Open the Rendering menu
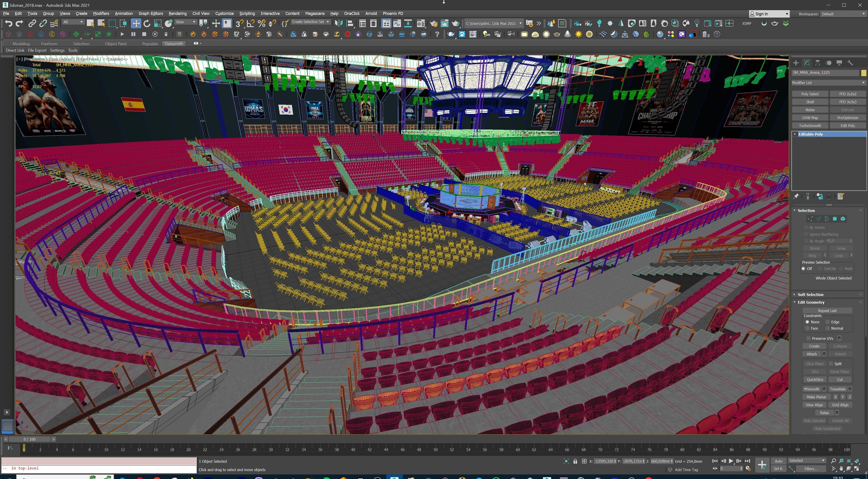 (177, 14)
